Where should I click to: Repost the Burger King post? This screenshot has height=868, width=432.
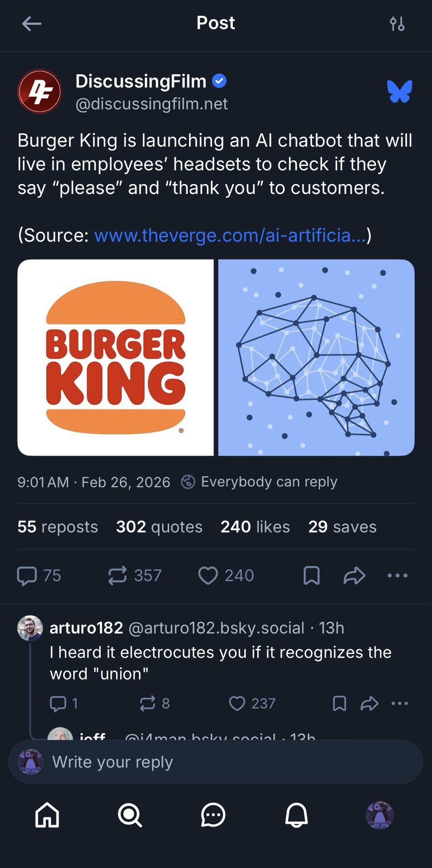(x=118, y=576)
